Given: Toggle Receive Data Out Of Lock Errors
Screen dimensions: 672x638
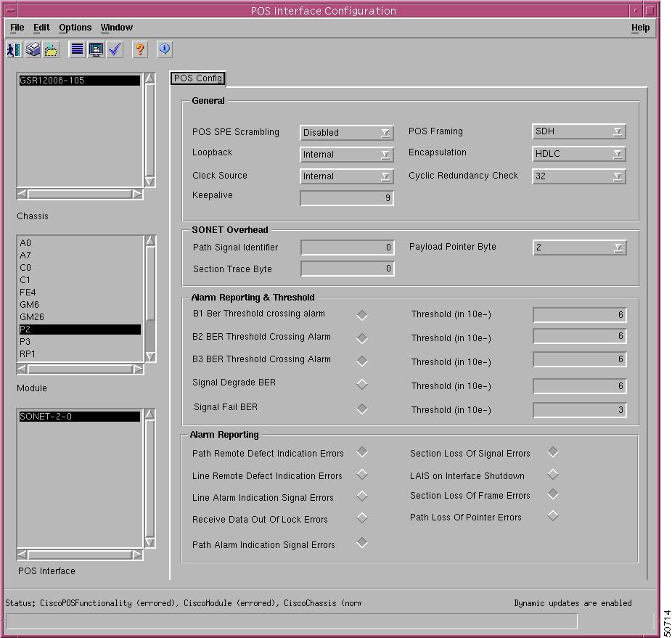Looking at the screenshot, I should tap(362, 518).
